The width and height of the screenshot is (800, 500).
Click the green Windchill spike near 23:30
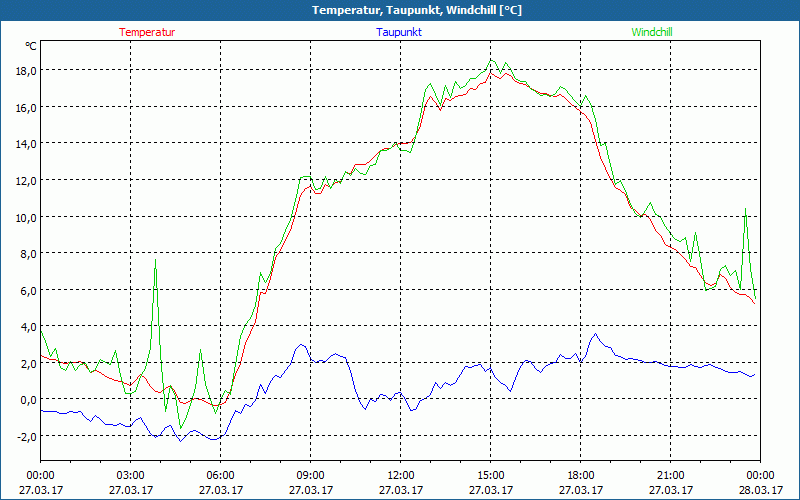pyautogui.click(x=745, y=209)
